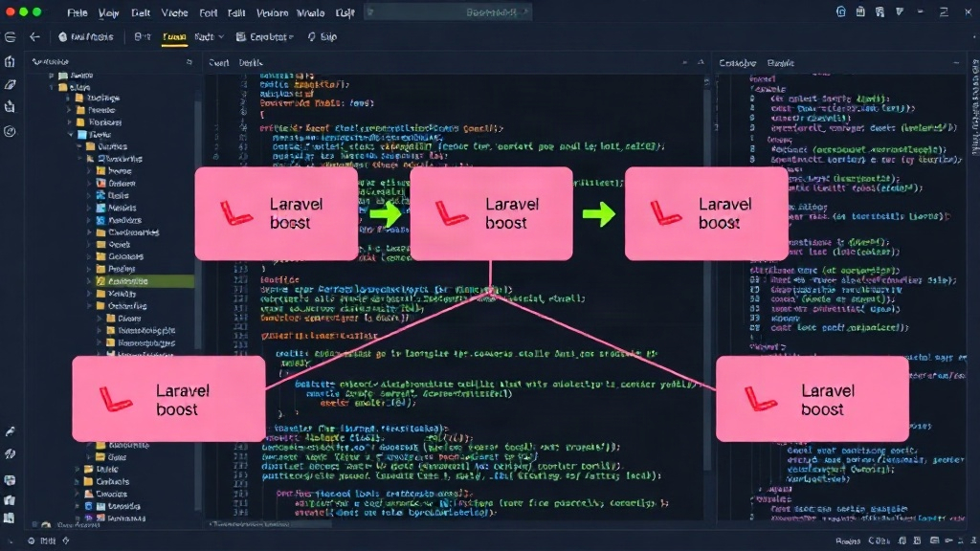980x551 pixels.
Task: Open the File menu in the menu bar
Action: coord(77,12)
